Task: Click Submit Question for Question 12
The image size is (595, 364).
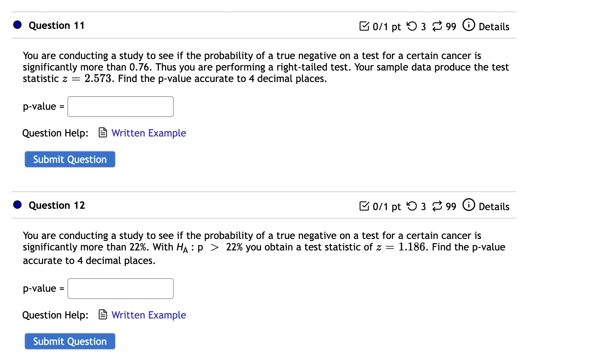Action: click(x=70, y=341)
